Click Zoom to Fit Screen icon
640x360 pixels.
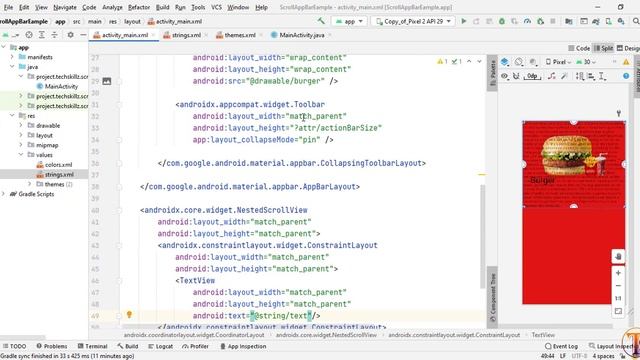pos(618,311)
